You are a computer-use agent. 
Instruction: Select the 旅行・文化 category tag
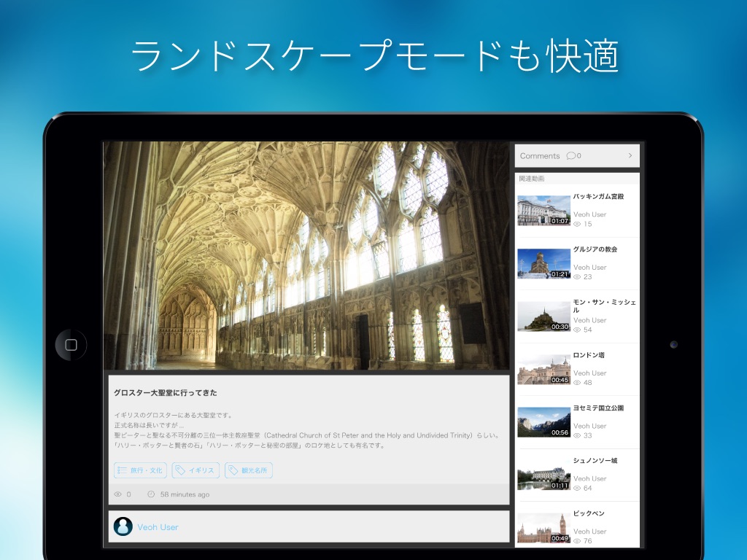click(140, 470)
